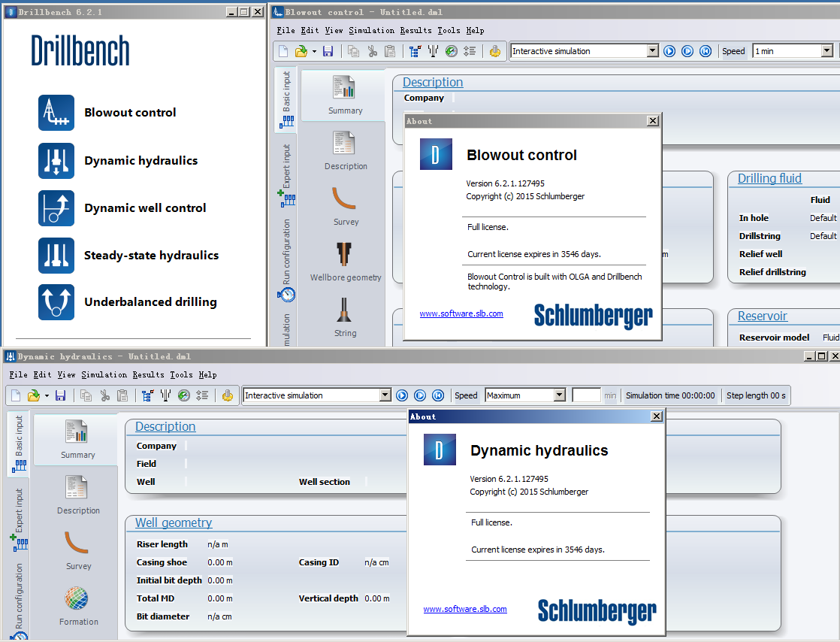Click tree structure icon in Blowout control toolbar

pos(415,51)
